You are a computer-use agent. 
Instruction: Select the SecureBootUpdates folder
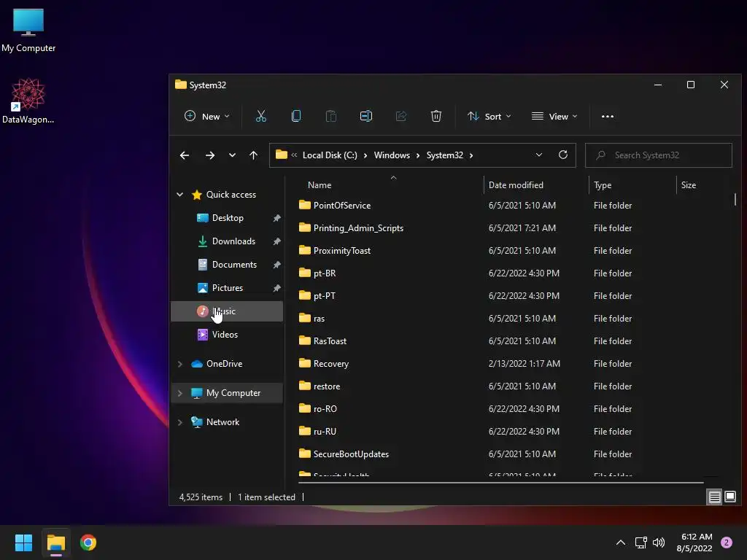coord(351,454)
